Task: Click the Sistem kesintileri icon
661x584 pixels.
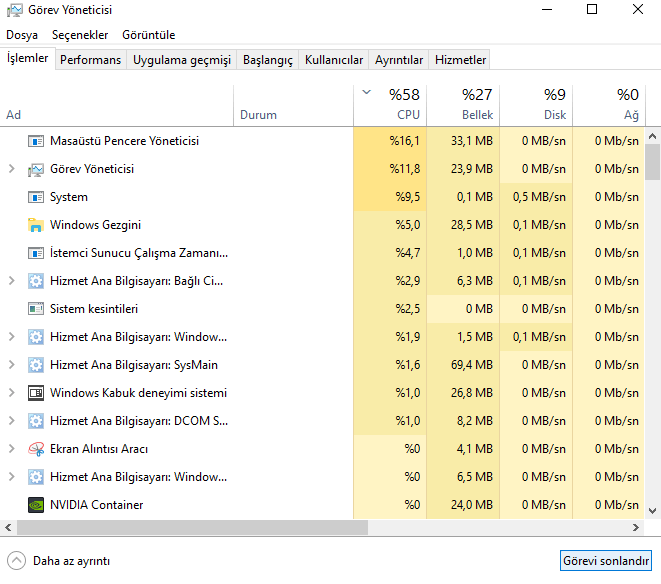Action: (36, 309)
